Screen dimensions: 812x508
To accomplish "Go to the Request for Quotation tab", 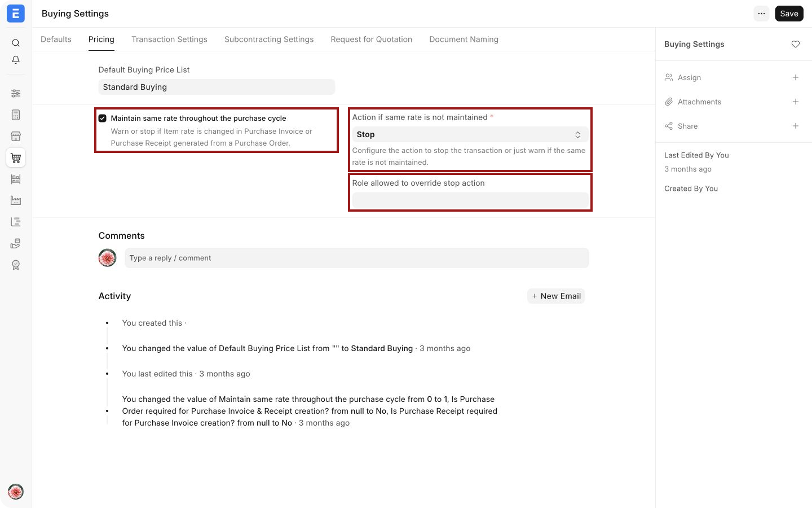I will [x=372, y=40].
